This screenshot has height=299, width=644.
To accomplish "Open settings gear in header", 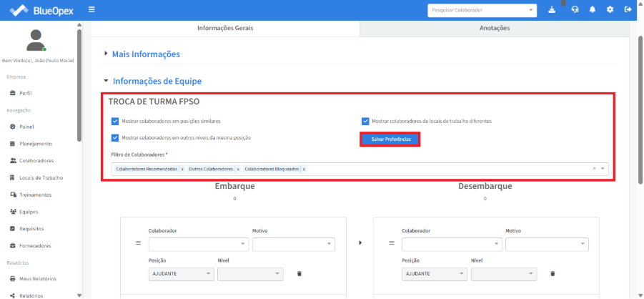I will 610,10.
